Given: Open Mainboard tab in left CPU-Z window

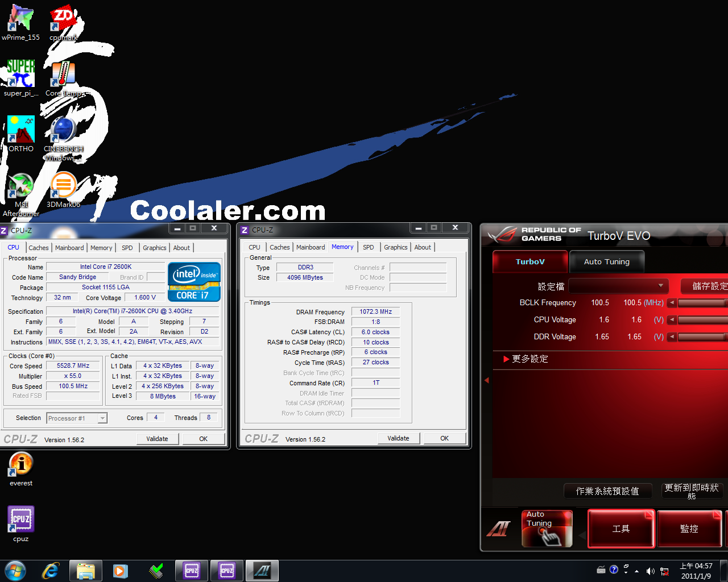Looking at the screenshot, I should pos(69,248).
